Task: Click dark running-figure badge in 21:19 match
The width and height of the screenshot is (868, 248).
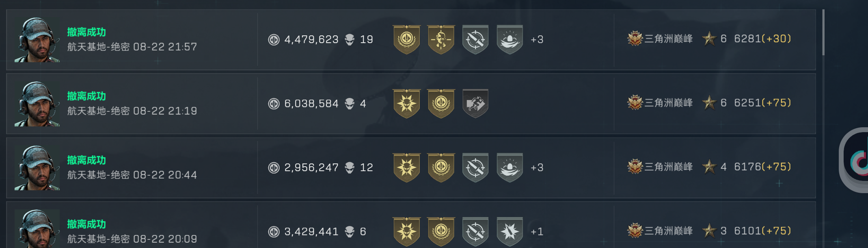Action: tap(475, 104)
